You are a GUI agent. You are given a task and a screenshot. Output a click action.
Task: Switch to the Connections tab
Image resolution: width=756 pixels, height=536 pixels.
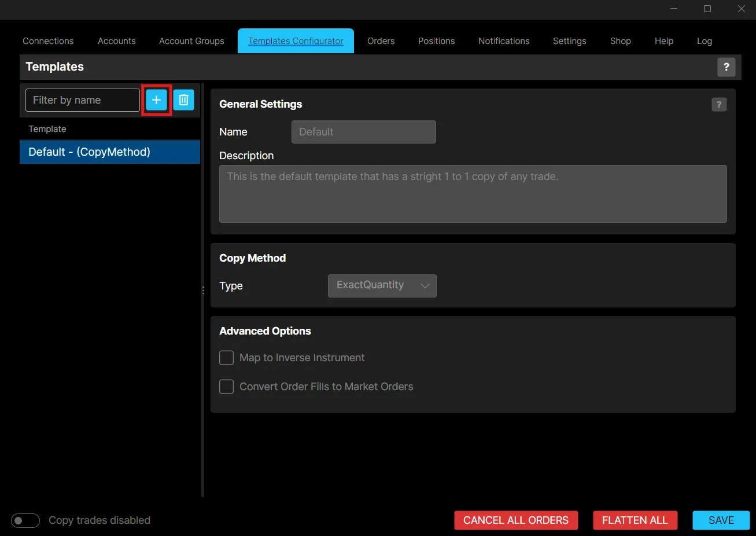click(x=48, y=41)
